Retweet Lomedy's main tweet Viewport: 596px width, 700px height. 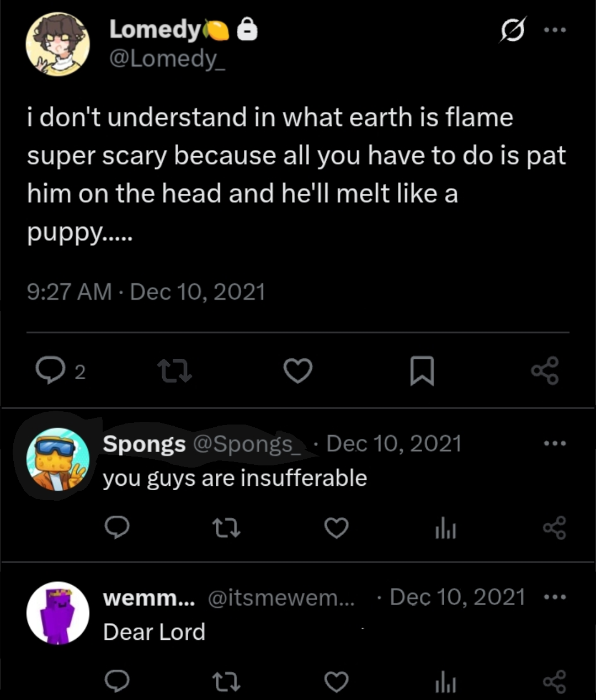pyautogui.click(x=174, y=370)
